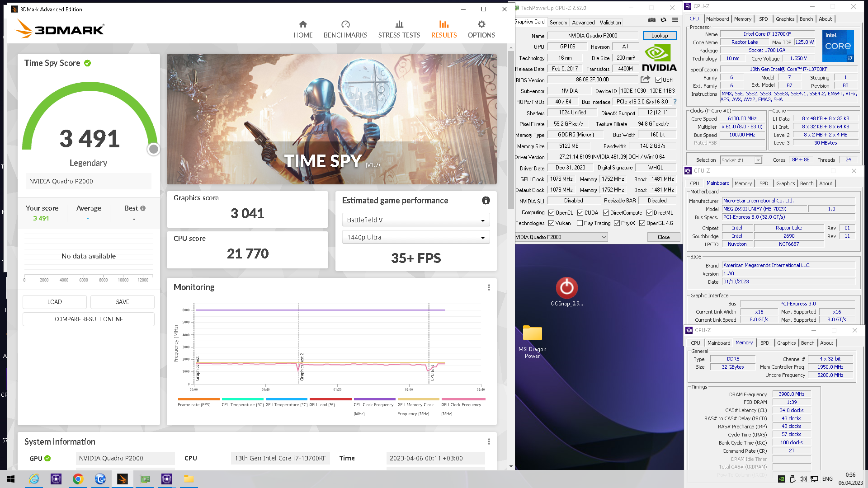
Task: Open 1440p Ultra resolution dropdown
Action: [416, 237]
